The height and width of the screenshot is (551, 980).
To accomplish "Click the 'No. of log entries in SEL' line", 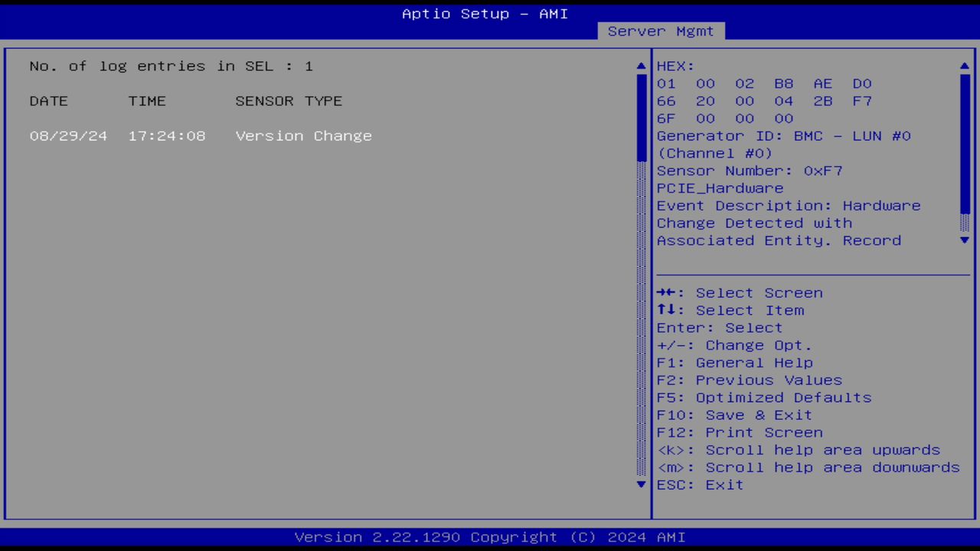I will (171, 66).
